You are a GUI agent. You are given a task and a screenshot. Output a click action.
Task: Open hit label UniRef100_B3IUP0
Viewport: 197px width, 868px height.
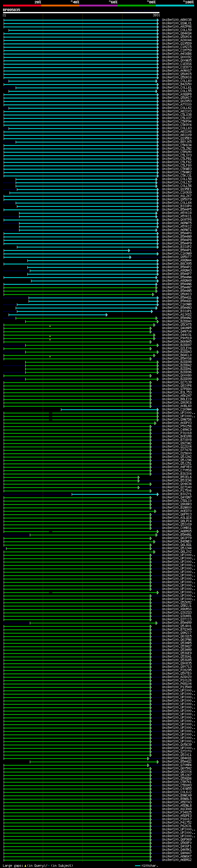pos(176,206)
